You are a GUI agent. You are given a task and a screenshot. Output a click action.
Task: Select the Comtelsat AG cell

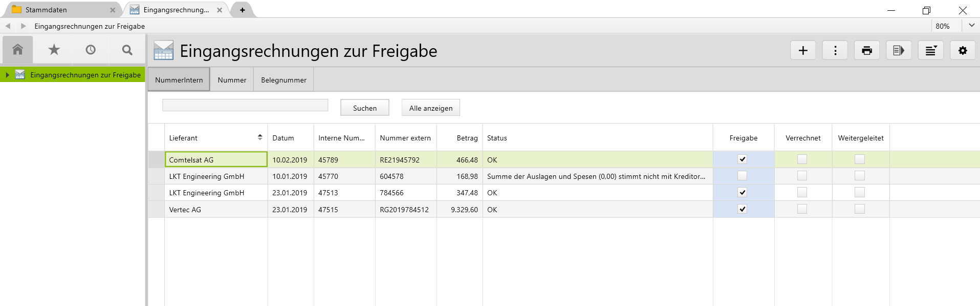click(x=216, y=159)
